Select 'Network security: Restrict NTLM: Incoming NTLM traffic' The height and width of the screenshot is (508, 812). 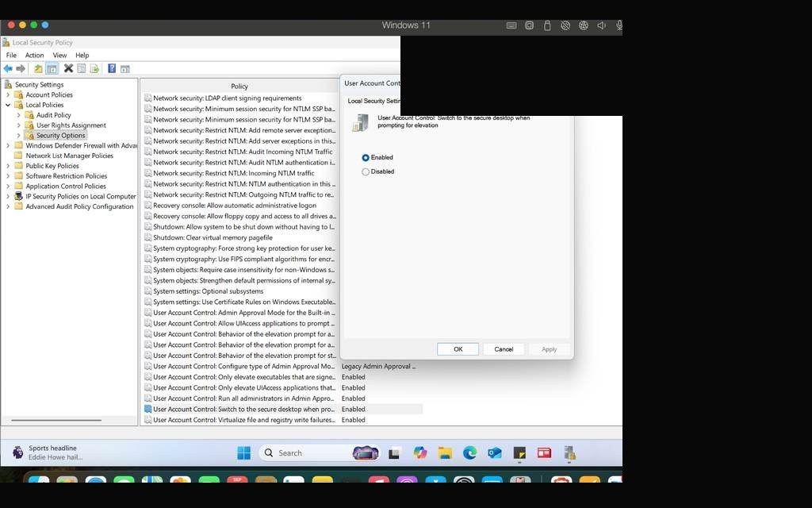coord(234,173)
